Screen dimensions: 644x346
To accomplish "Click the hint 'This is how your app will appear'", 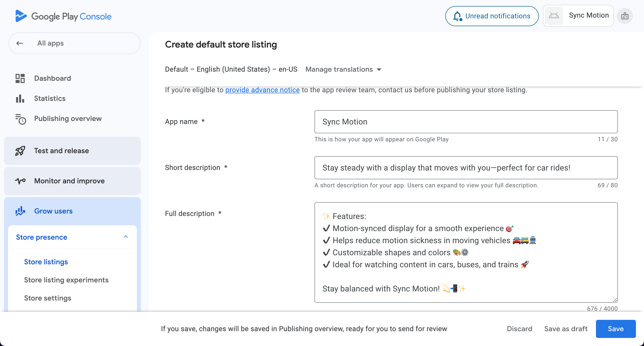I will (x=381, y=139).
